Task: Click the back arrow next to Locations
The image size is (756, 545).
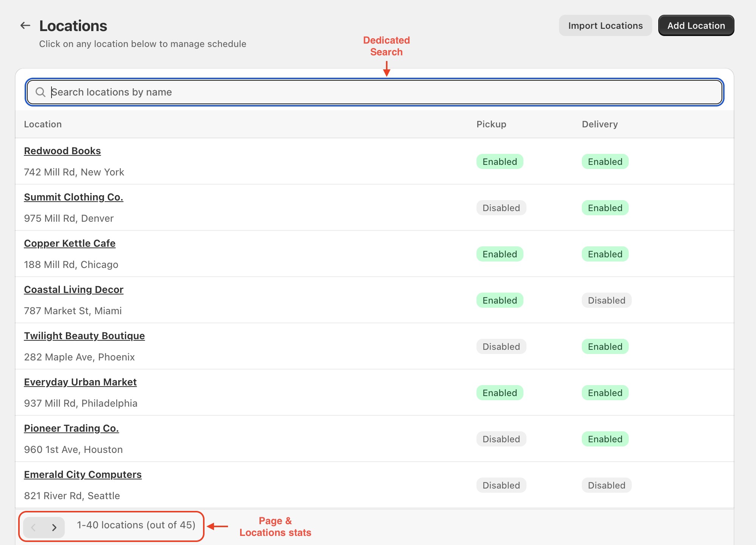Action: (x=25, y=25)
